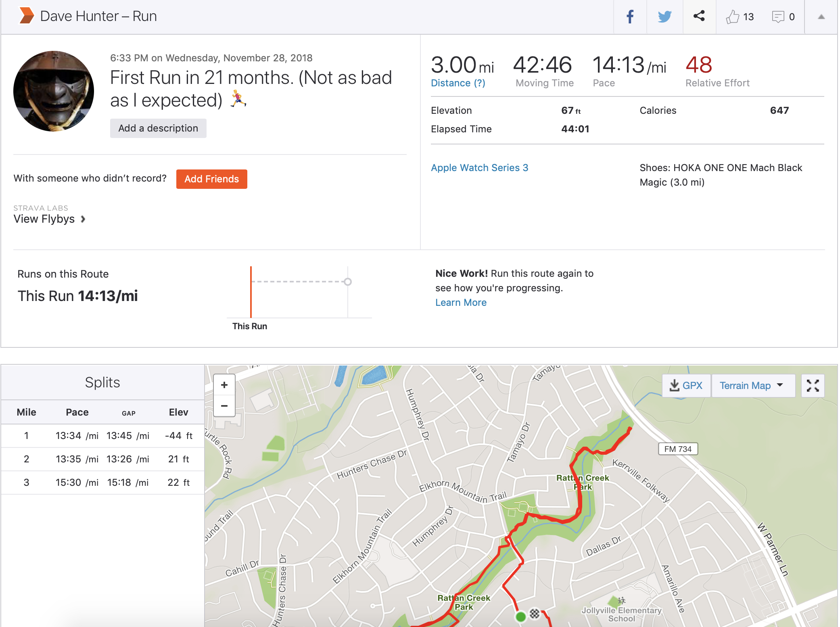Share the run on Facebook
The height and width of the screenshot is (627, 840).
[630, 17]
